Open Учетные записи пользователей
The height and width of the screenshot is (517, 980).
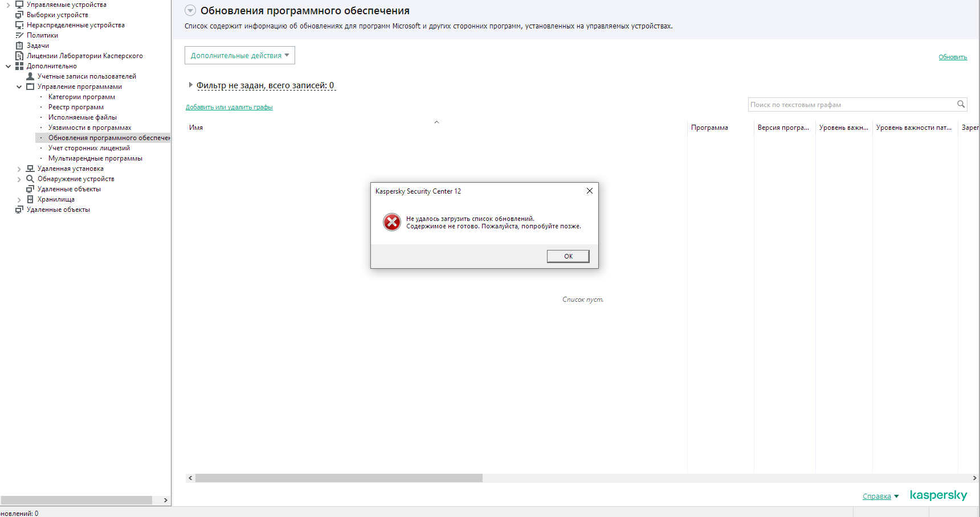tap(87, 76)
